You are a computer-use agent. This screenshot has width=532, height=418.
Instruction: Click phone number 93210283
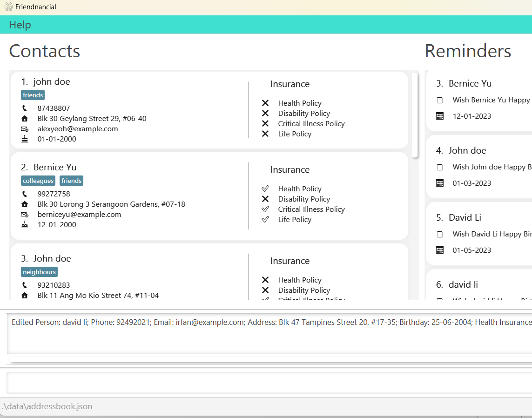tap(54, 285)
